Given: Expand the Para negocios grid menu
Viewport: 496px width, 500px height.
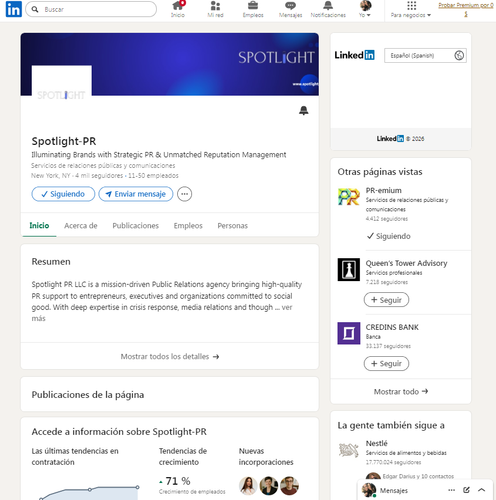Looking at the screenshot, I should pyautogui.click(x=411, y=9).
